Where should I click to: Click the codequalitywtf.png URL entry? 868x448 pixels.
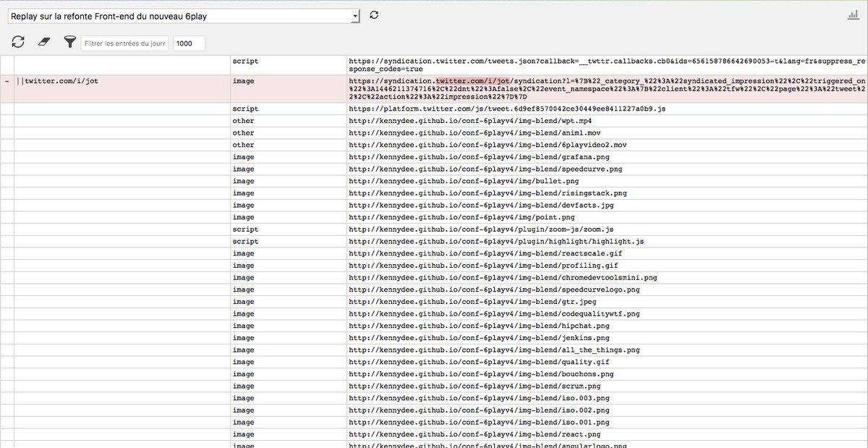click(607, 313)
